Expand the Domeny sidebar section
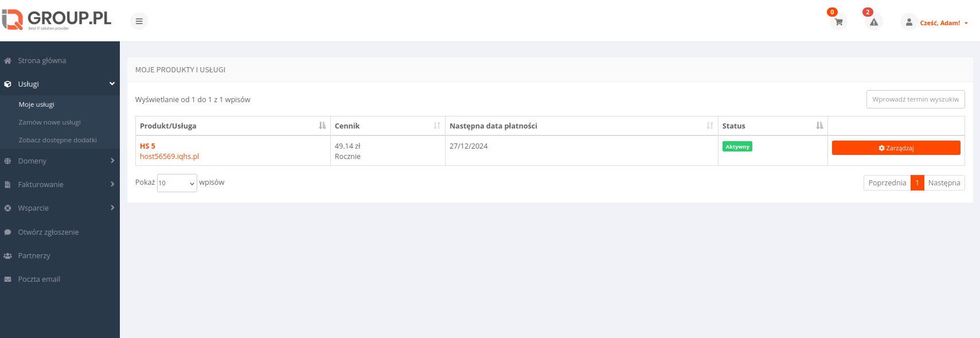 [60, 161]
